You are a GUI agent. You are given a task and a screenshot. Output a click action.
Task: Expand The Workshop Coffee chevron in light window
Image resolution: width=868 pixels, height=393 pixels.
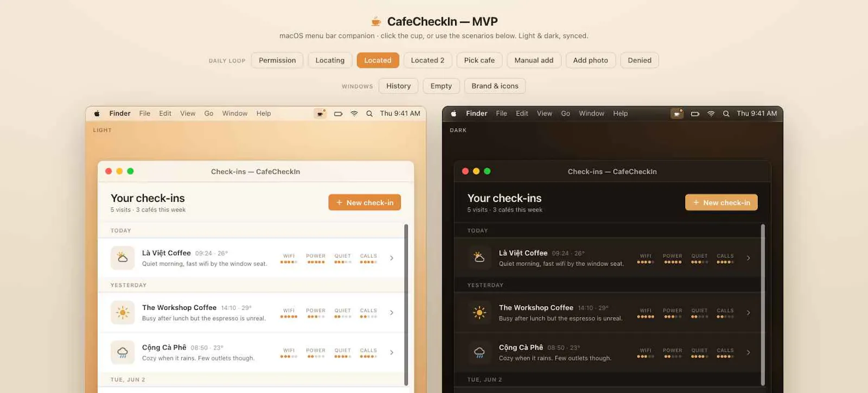[x=392, y=313]
